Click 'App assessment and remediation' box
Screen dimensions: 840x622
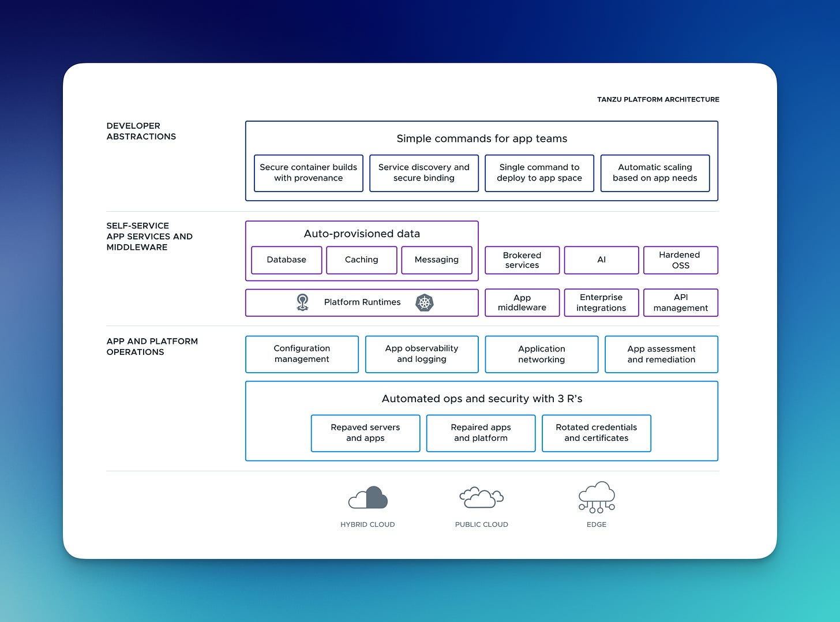pyautogui.click(x=662, y=354)
